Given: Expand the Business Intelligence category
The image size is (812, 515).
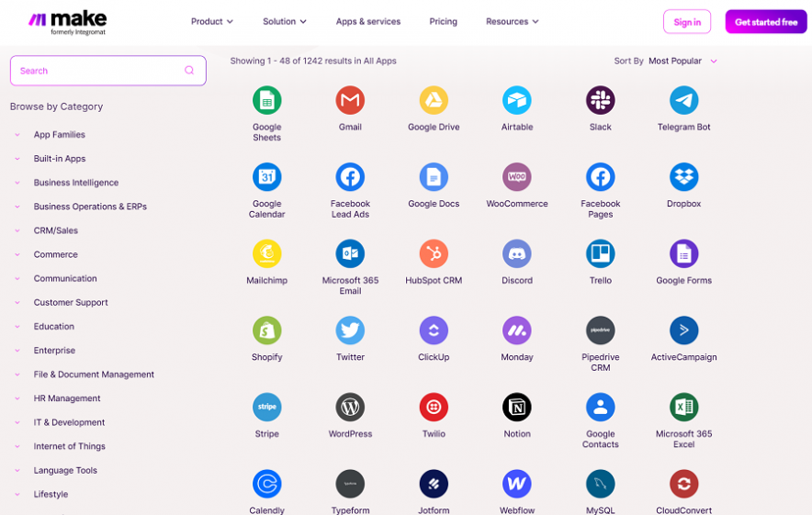Looking at the screenshot, I should 75,182.
